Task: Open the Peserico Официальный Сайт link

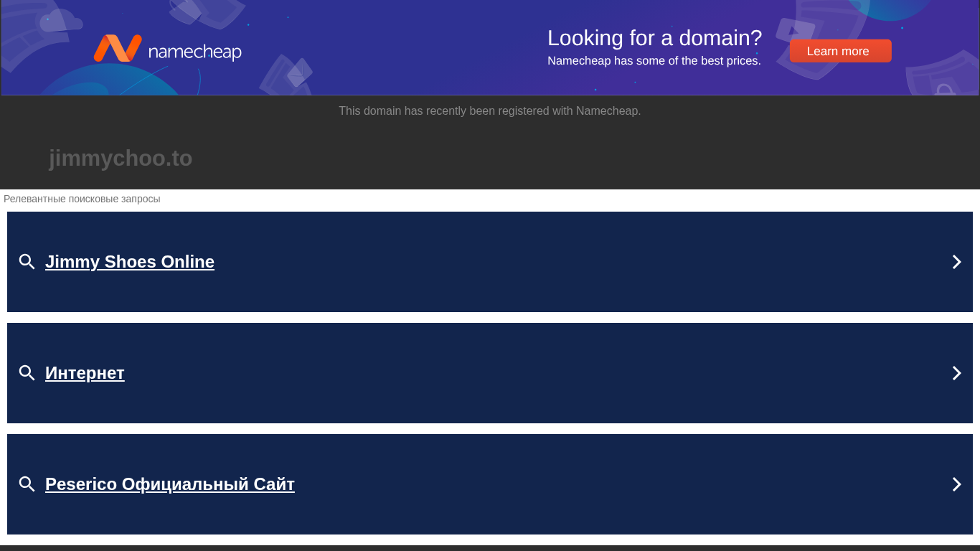Action: tap(170, 484)
